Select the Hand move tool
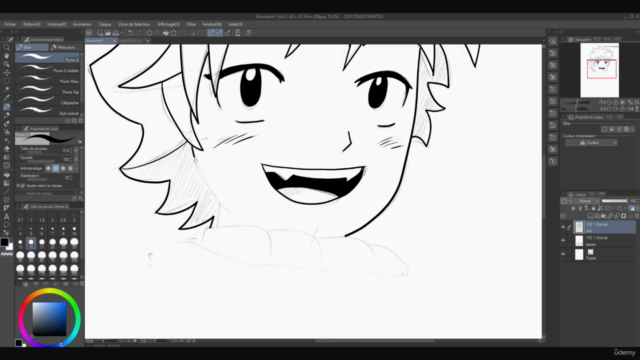The height and width of the screenshot is (360, 640). click(x=7, y=56)
